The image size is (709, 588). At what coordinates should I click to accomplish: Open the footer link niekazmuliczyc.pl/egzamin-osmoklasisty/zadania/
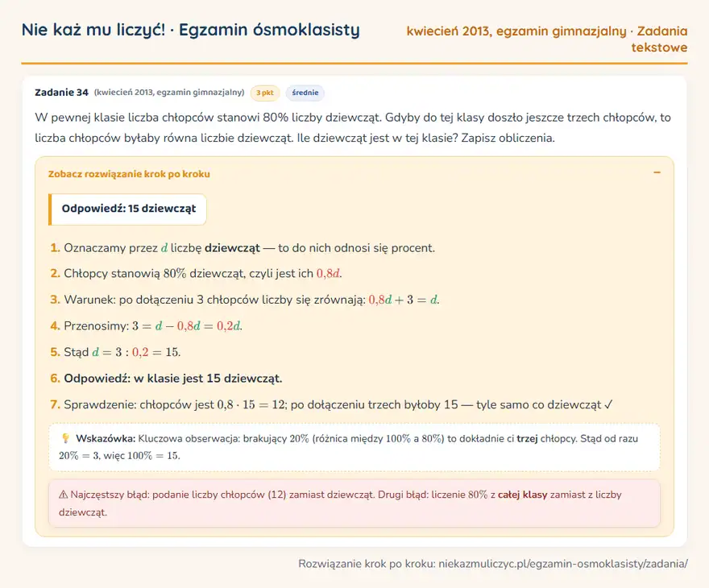point(563,564)
